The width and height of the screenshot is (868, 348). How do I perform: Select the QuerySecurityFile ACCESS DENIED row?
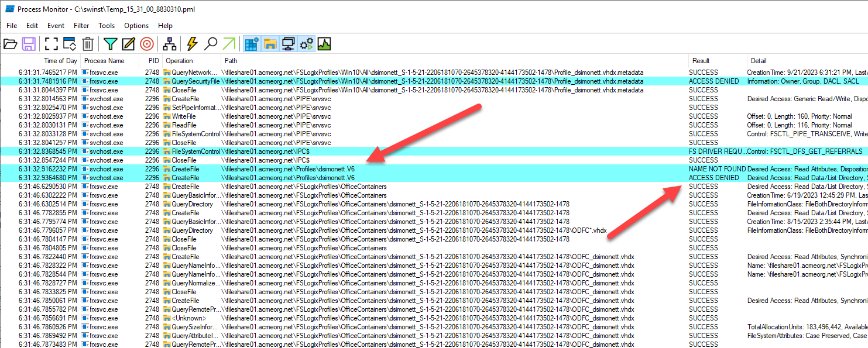[x=434, y=81]
